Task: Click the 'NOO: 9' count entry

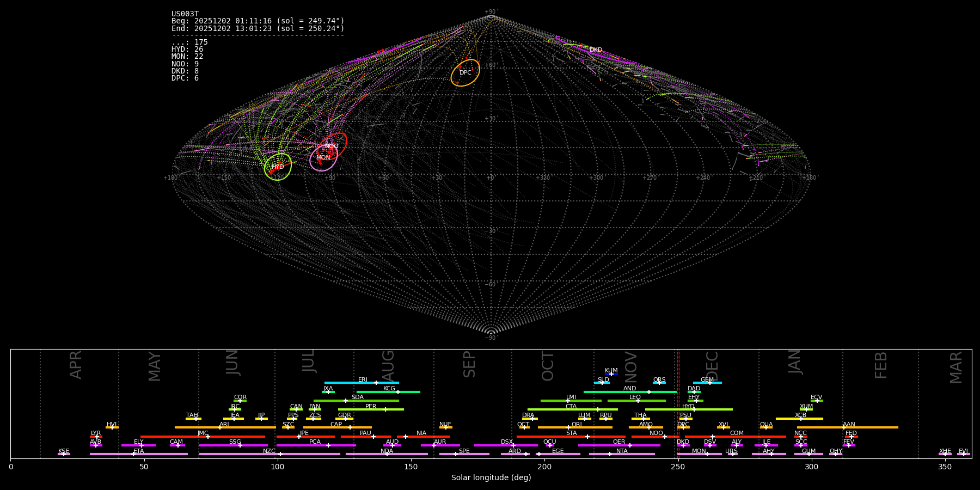Action: (185, 64)
